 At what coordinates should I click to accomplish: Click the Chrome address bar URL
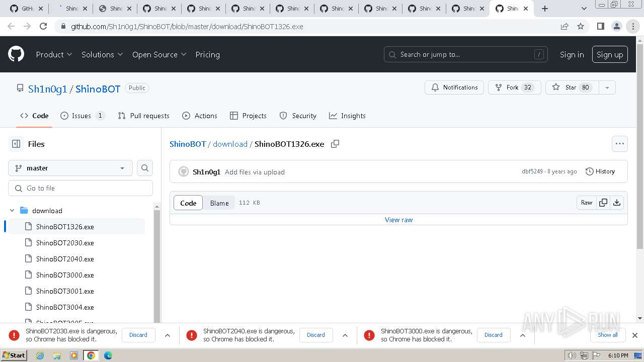[x=187, y=27]
